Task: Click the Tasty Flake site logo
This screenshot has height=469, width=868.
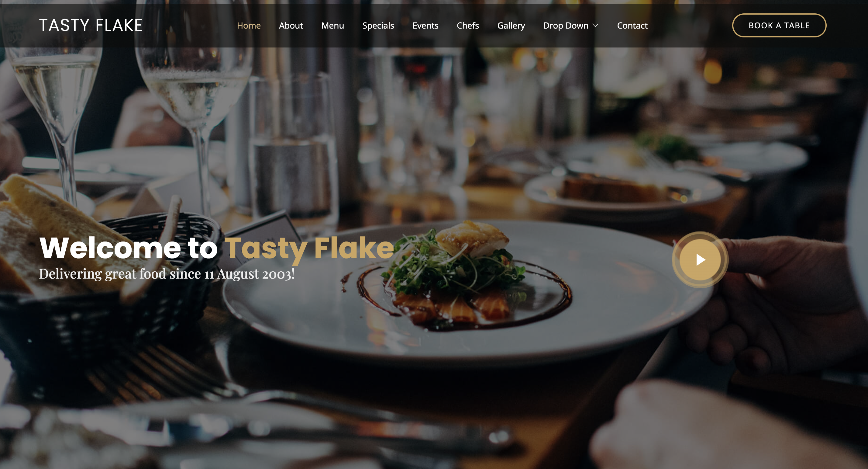Action: pos(91,25)
